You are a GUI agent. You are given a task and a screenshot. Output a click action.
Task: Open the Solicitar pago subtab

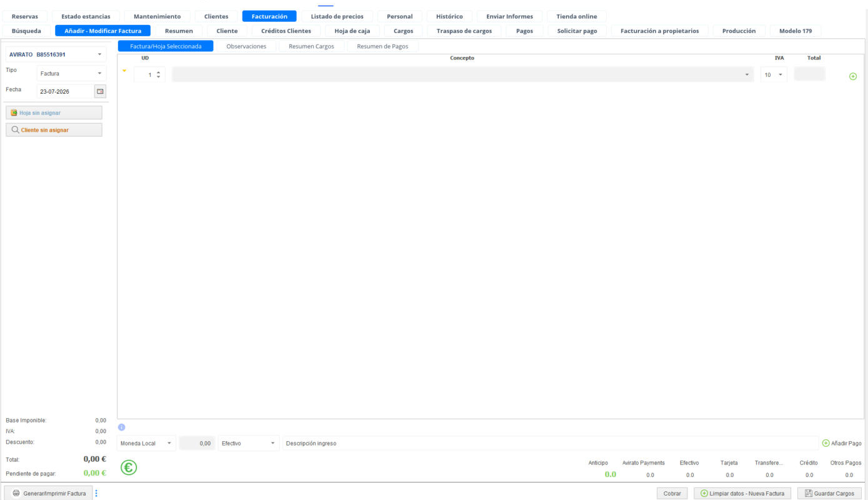pyautogui.click(x=577, y=31)
